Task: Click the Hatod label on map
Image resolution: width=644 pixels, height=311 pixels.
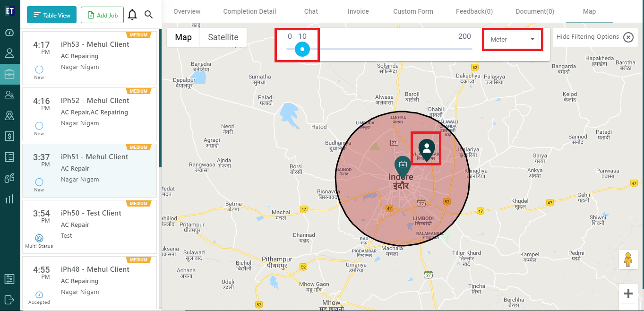Action: (319, 127)
